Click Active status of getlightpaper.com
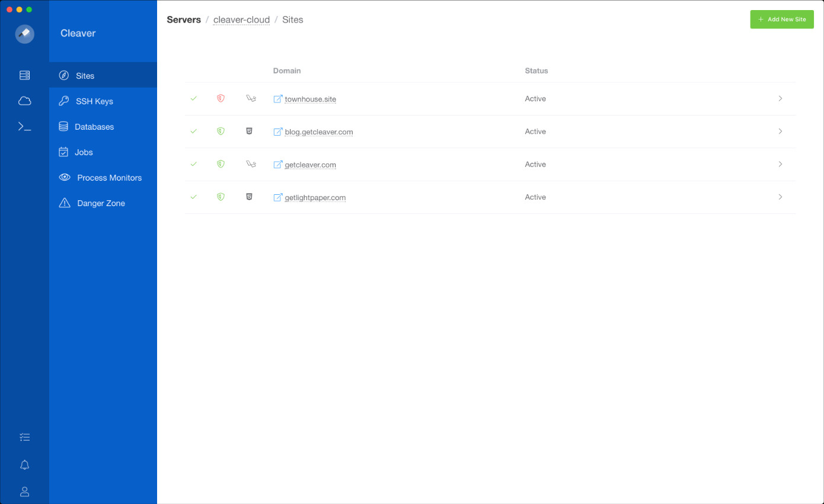The image size is (824, 504). pos(535,197)
